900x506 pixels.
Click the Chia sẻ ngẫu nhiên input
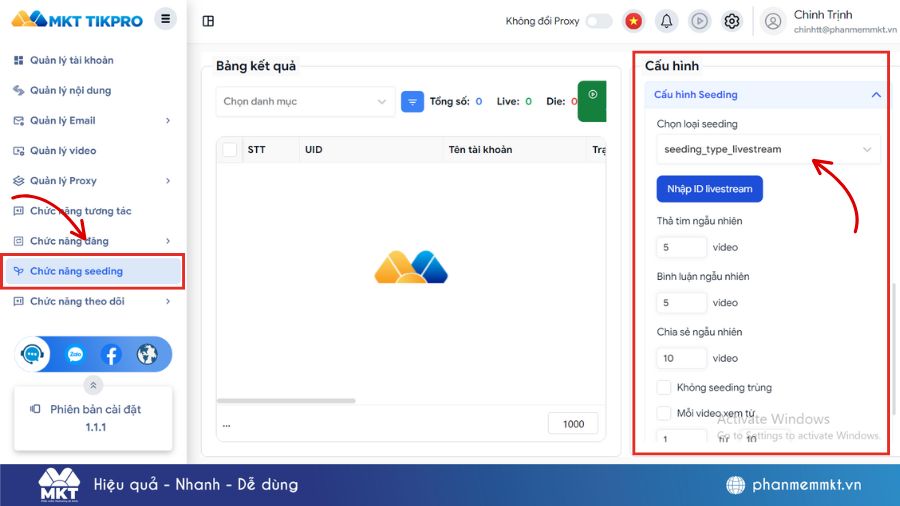pos(681,358)
